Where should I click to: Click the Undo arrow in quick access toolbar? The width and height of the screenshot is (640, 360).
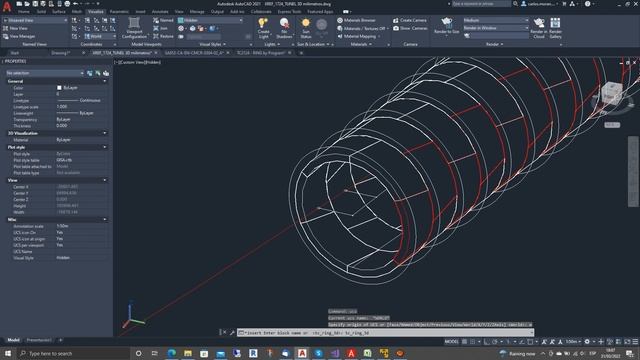[x=76, y=4]
